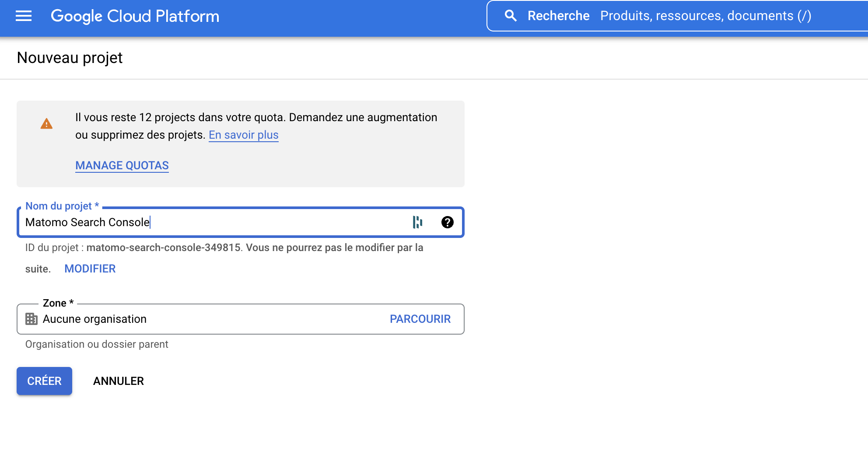Click the MANAGE QUOTAS link
The height and width of the screenshot is (461, 868).
122,165
